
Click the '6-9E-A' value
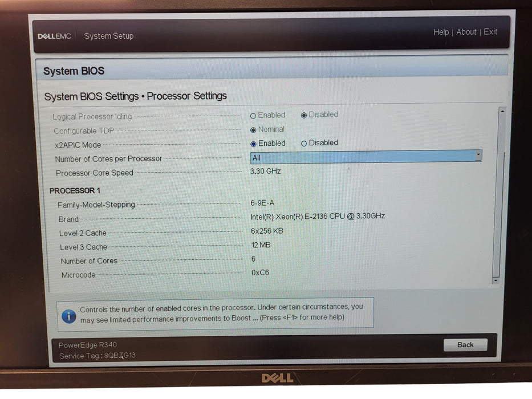point(262,203)
